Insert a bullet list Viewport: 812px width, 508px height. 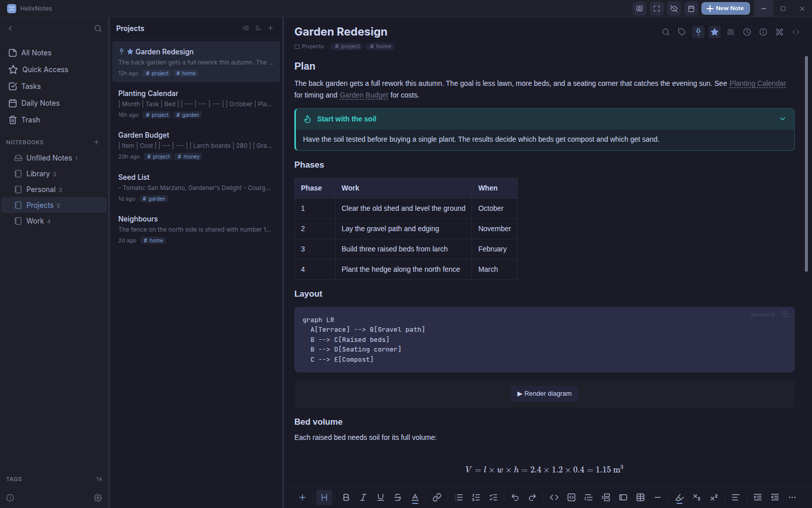(459, 497)
